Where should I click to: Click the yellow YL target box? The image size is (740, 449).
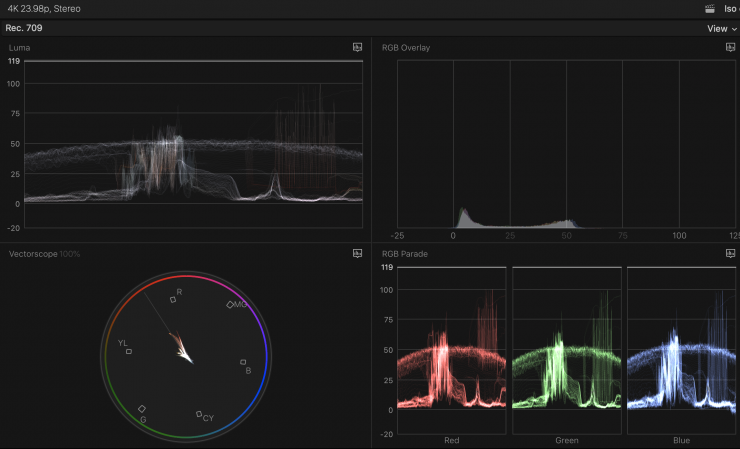pyautogui.click(x=129, y=351)
